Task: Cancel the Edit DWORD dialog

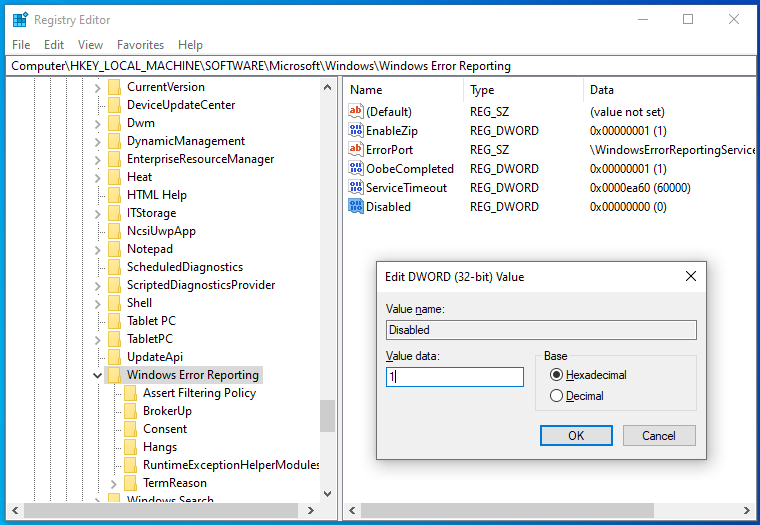Action: tap(659, 435)
